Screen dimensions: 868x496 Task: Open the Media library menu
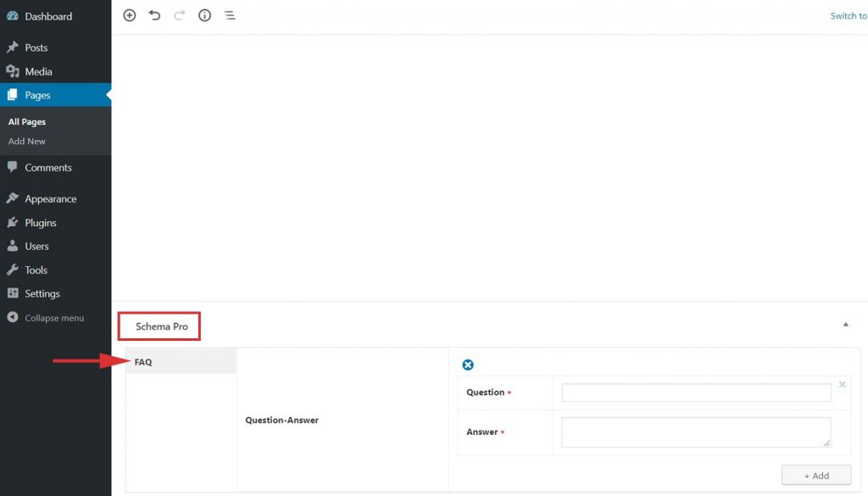point(38,71)
